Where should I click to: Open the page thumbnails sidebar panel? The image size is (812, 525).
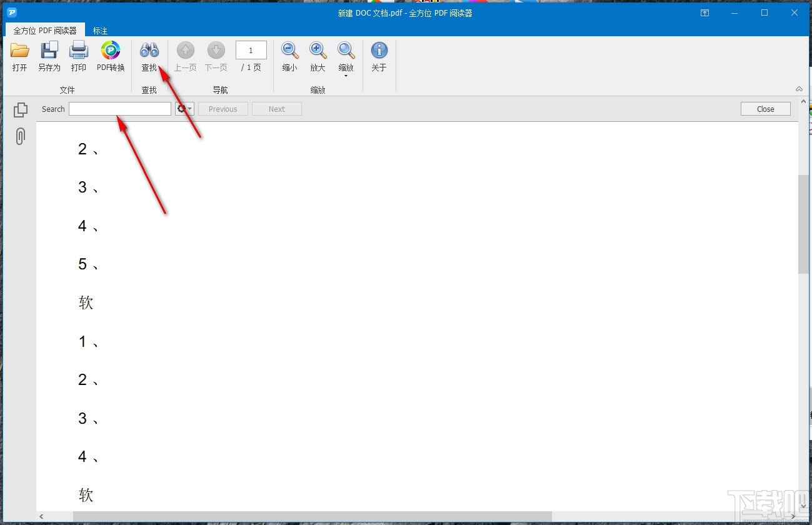pos(21,109)
